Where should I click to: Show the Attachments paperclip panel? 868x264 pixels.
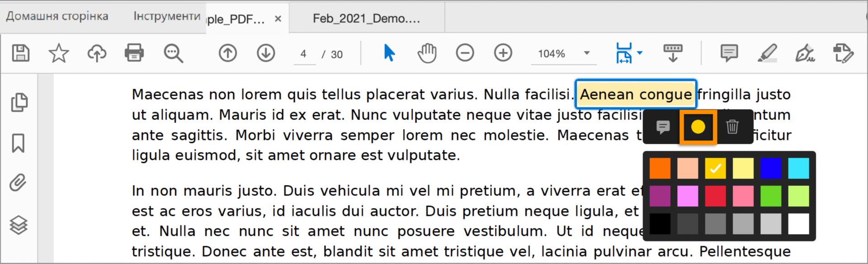[18, 183]
